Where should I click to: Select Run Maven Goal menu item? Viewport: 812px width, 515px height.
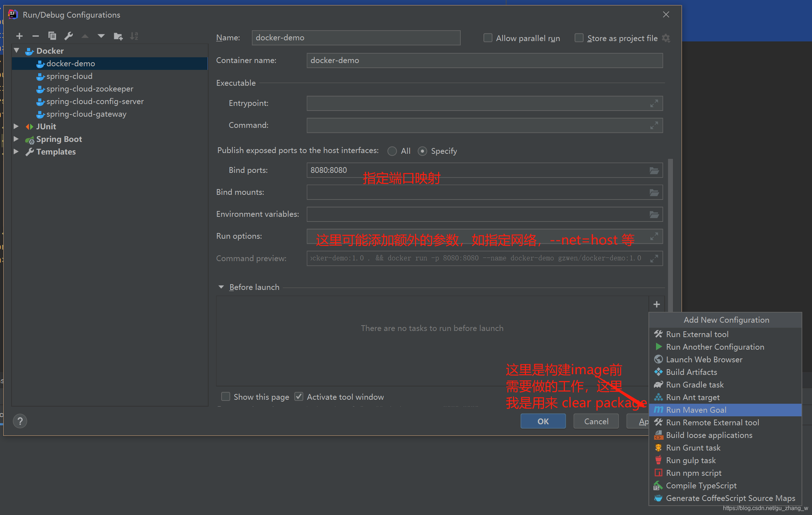point(695,409)
